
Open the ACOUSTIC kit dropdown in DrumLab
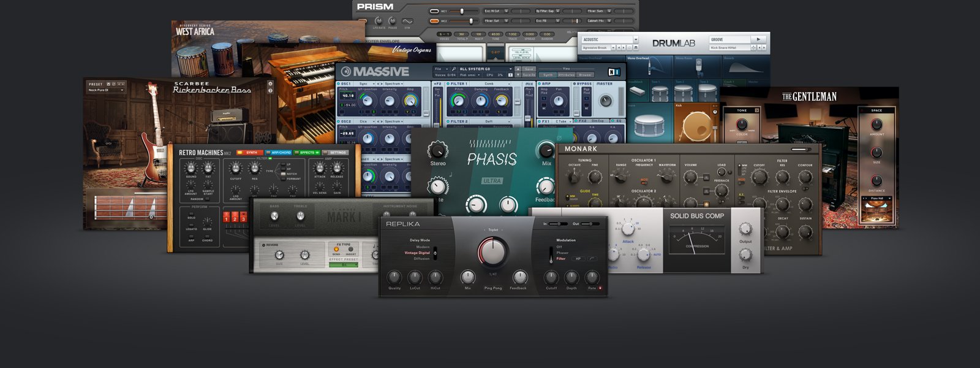tap(609, 39)
